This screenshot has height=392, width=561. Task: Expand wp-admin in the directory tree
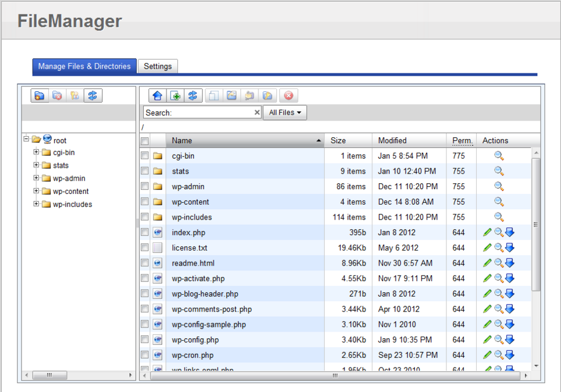coord(36,178)
